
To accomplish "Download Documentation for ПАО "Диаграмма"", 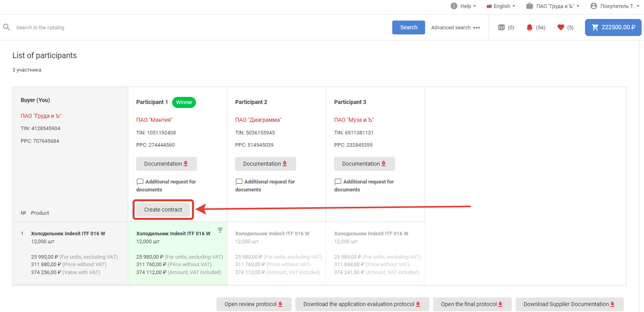I will (265, 164).
